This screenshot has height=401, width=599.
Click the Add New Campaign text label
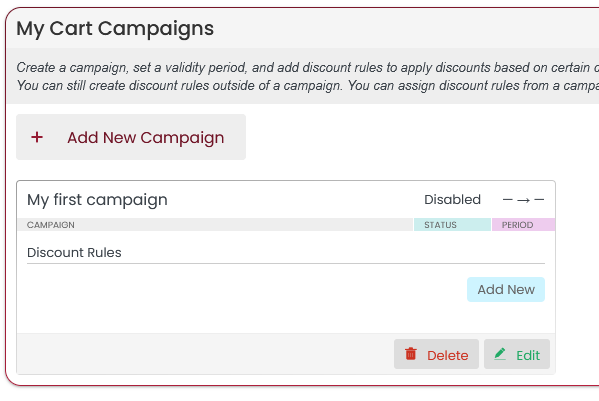coord(146,137)
